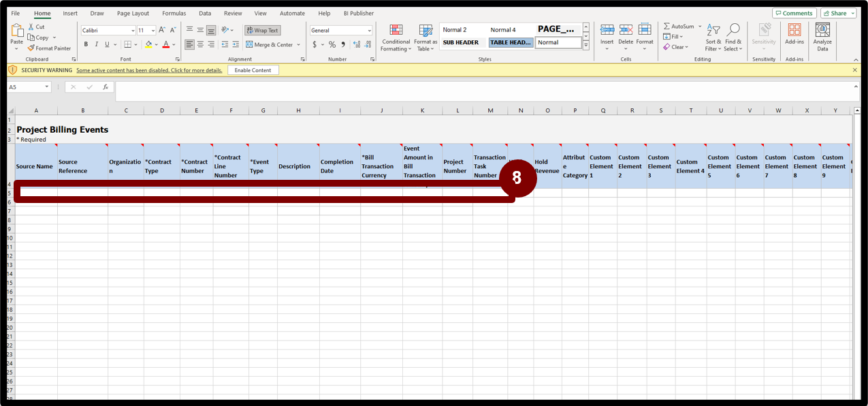The width and height of the screenshot is (868, 406).
Task: Expand the Fill dropdown in Editing
Action: (x=681, y=37)
